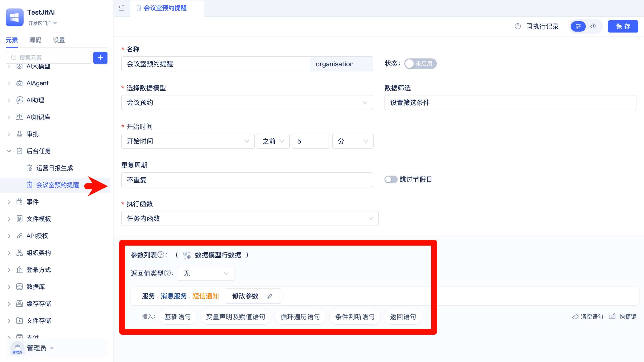Click the 短信通知 link

pos(206,296)
